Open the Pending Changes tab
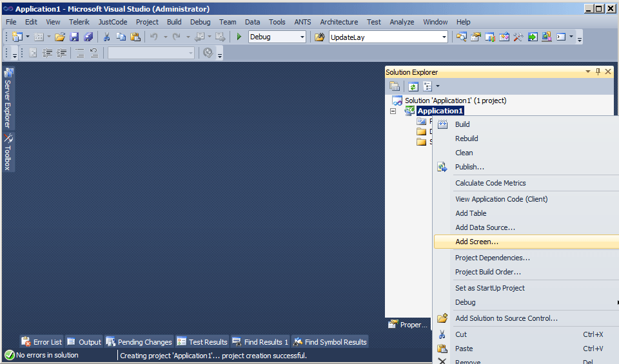 click(139, 342)
